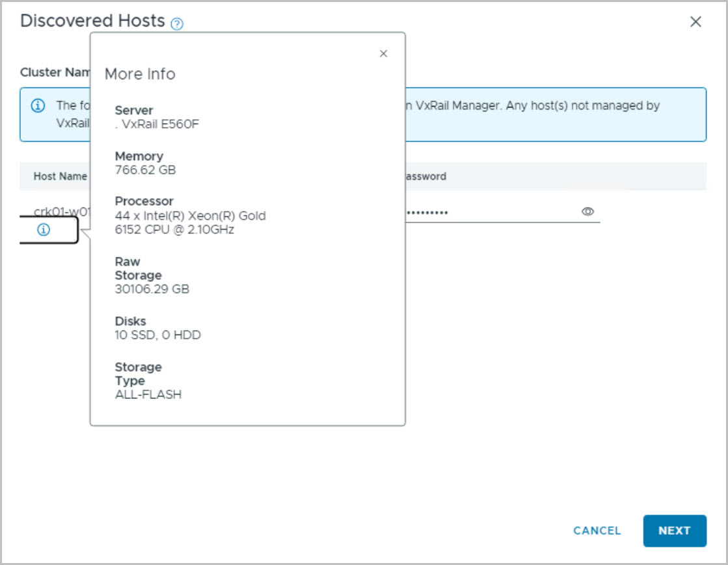The height and width of the screenshot is (565, 728).
Task: Click the 30106.29 GB raw storage value
Action: [x=152, y=289]
